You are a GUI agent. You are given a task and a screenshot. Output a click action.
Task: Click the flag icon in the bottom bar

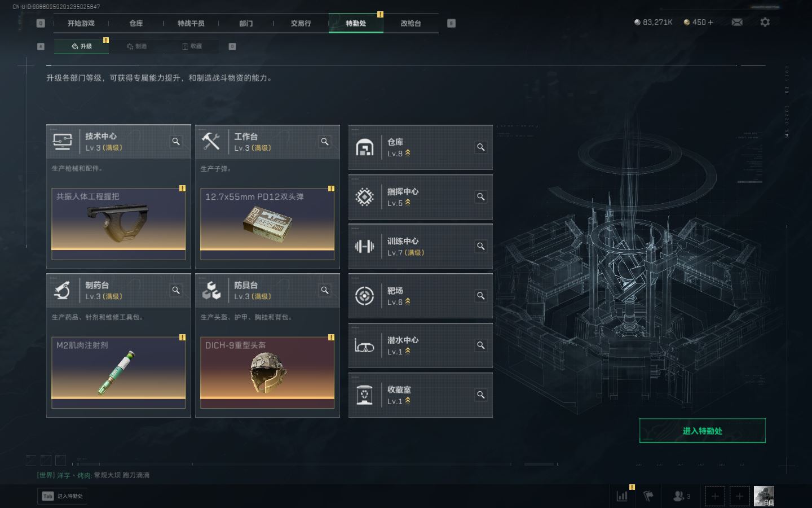[648, 496]
